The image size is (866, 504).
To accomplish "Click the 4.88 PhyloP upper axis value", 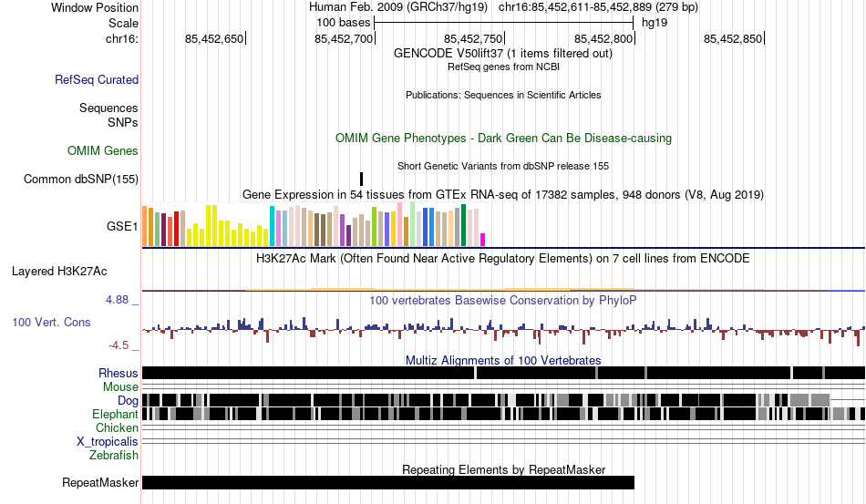I will click(x=117, y=300).
